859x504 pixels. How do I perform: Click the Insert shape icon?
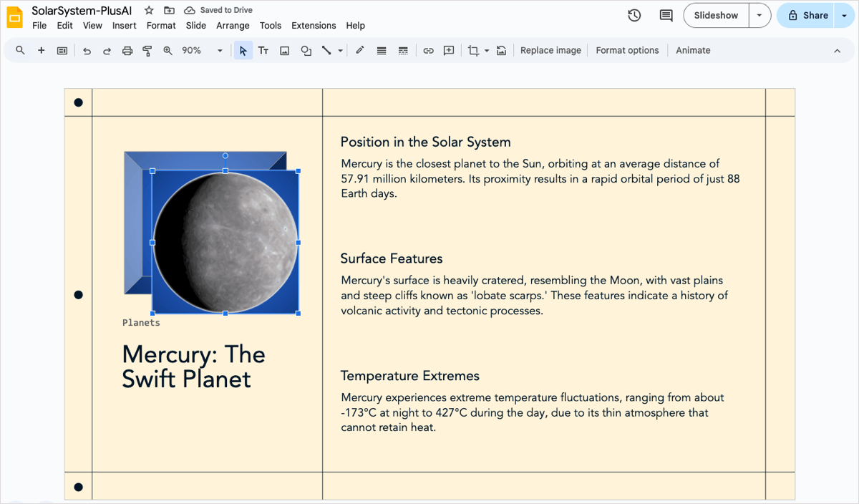pos(306,50)
